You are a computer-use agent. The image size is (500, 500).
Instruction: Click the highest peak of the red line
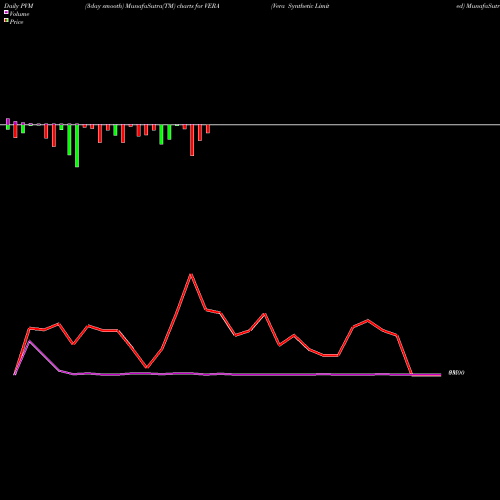coord(191,275)
